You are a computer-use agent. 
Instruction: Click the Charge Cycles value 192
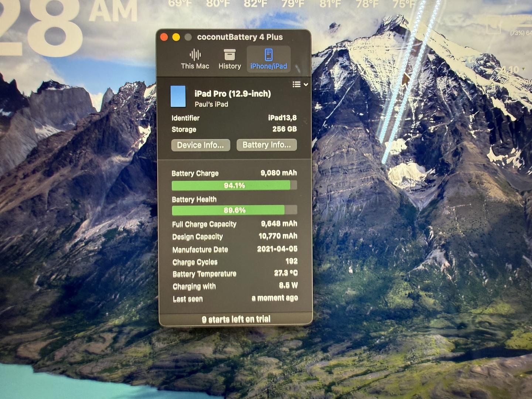pos(291,261)
